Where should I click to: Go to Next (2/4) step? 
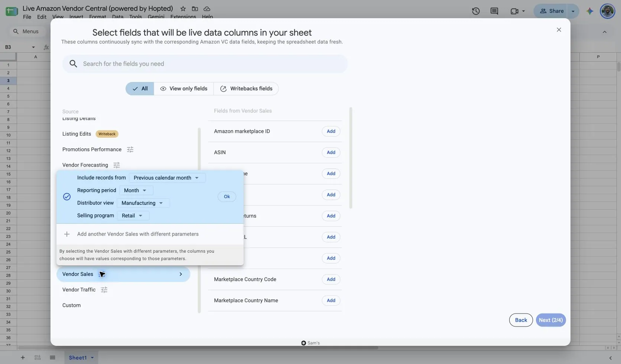click(551, 320)
